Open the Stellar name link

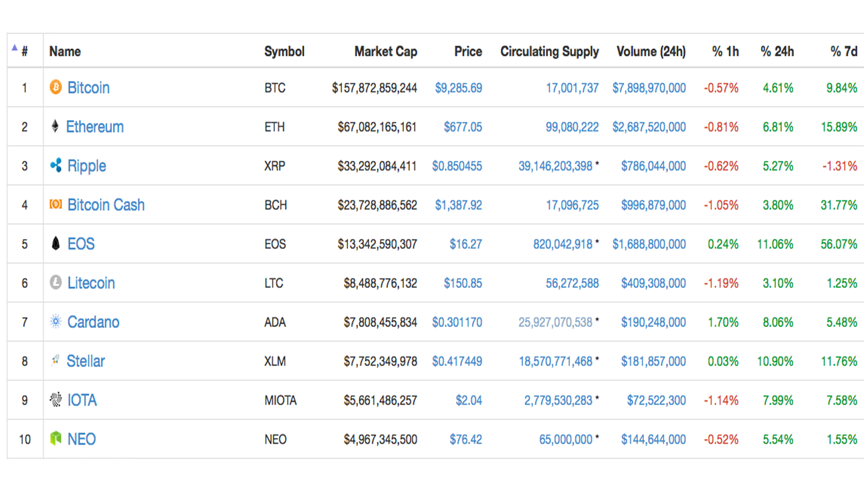click(x=86, y=361)
